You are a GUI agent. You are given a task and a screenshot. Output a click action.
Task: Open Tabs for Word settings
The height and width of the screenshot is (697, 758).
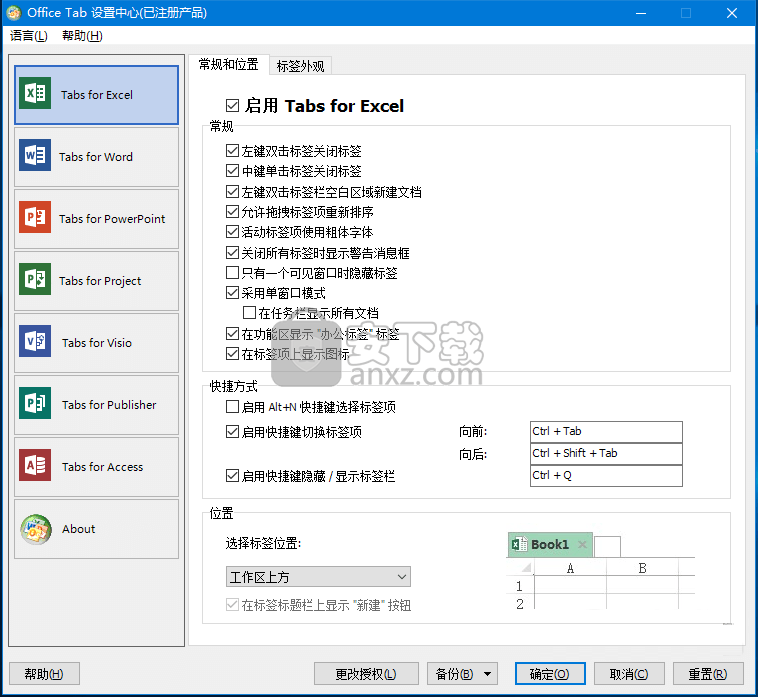96,157
